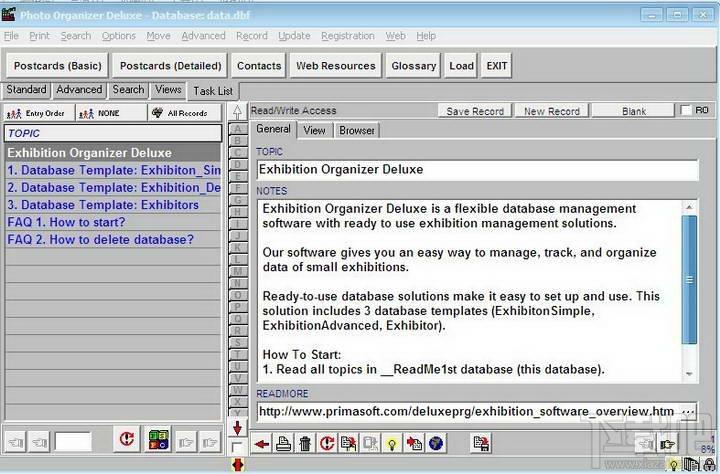Select 'FAQ 2. How to delete database?' row
The height and width of the screenshot is (474, 720).
pos(113,240)
